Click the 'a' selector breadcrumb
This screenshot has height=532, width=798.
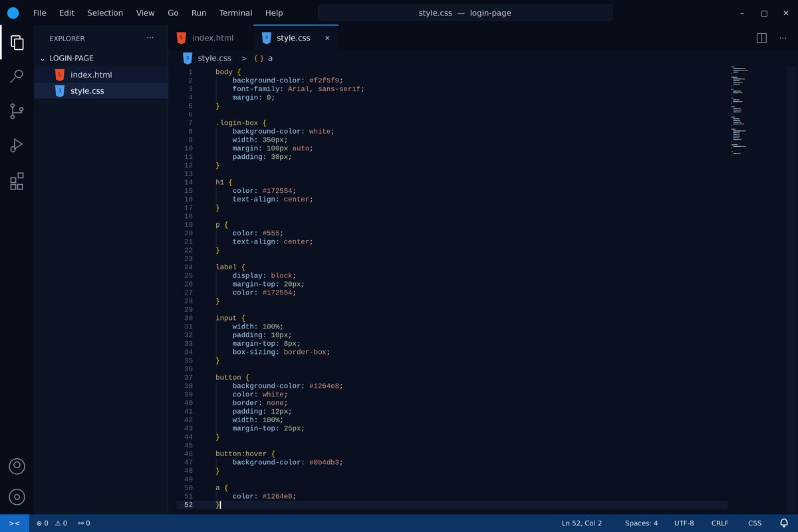click(270, 59)
